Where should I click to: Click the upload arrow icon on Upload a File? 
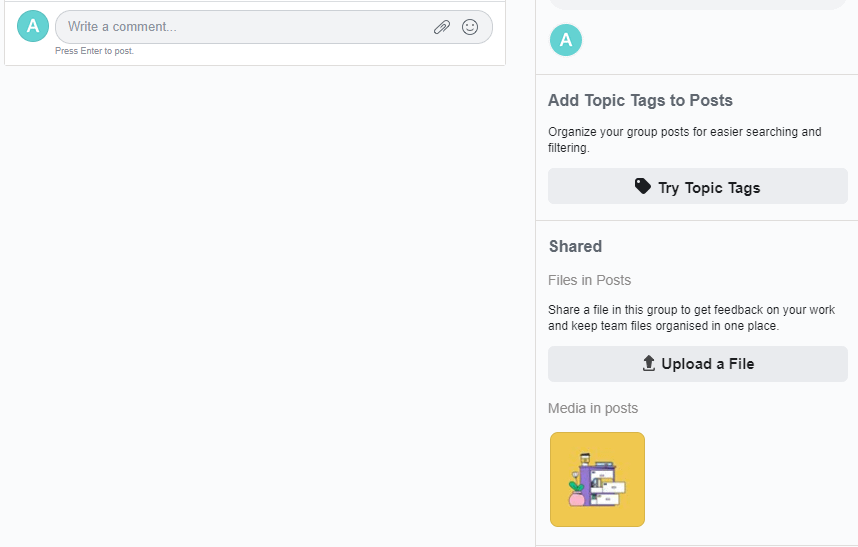pyautogui.click(x=648, y=363)
